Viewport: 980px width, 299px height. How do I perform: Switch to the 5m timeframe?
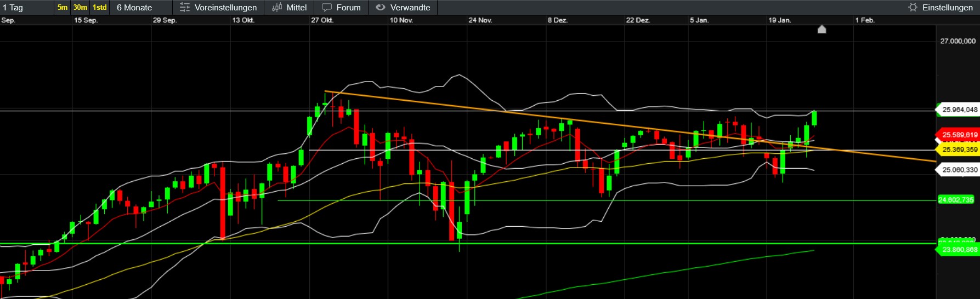(63, 8)
